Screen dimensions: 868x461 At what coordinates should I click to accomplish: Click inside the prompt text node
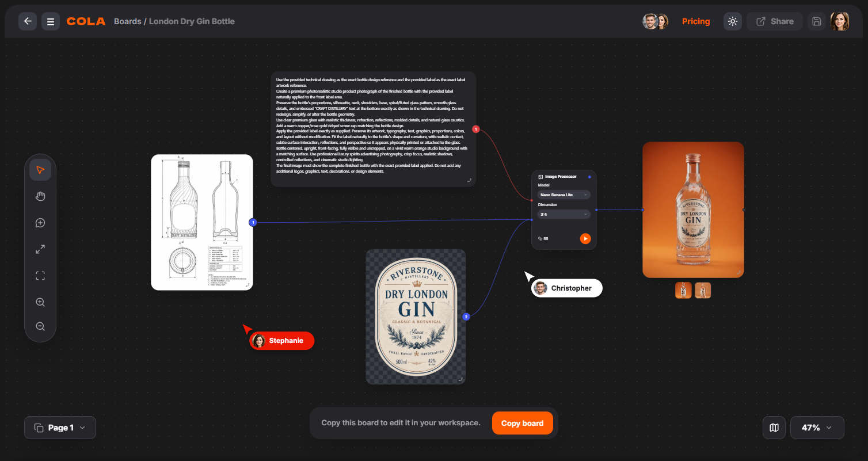(x=373, y=129)
